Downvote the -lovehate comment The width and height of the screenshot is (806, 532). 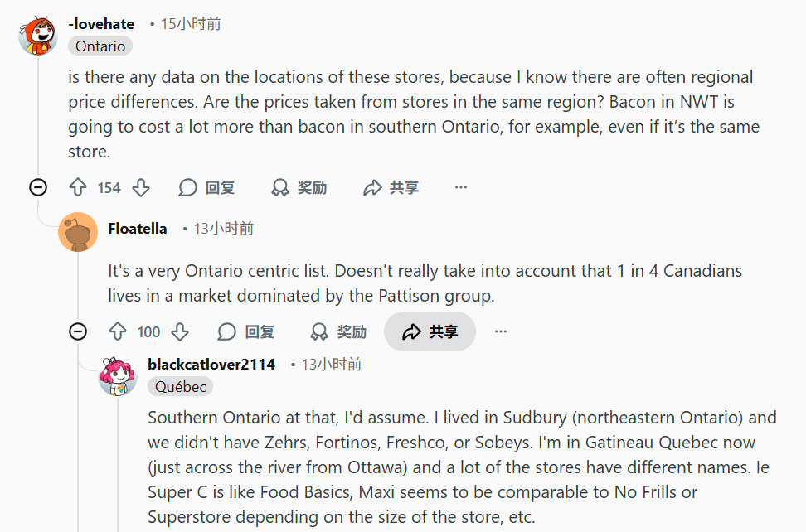pos(141,188)
